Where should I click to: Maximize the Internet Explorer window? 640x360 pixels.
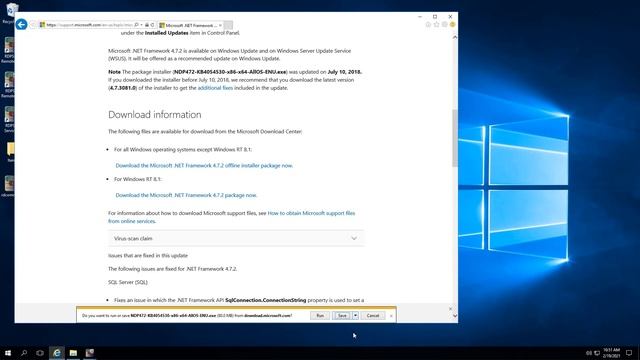point(435,17)
